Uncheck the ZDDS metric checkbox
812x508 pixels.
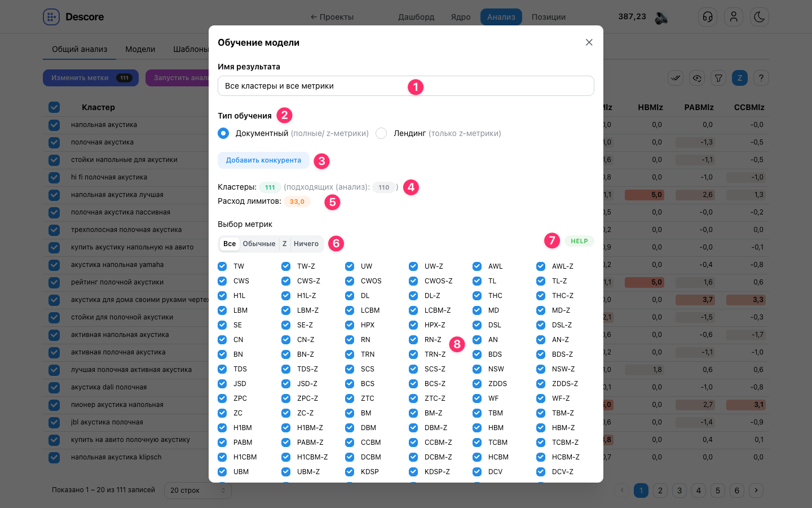(477, 384)
